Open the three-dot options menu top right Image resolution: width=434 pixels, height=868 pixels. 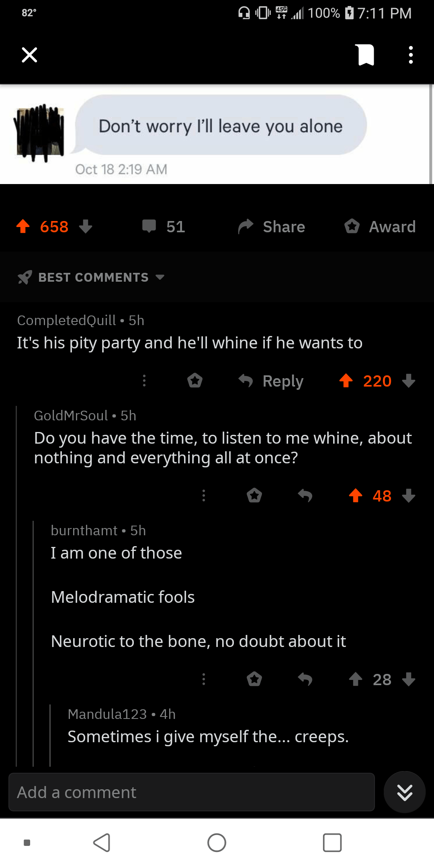410,55
